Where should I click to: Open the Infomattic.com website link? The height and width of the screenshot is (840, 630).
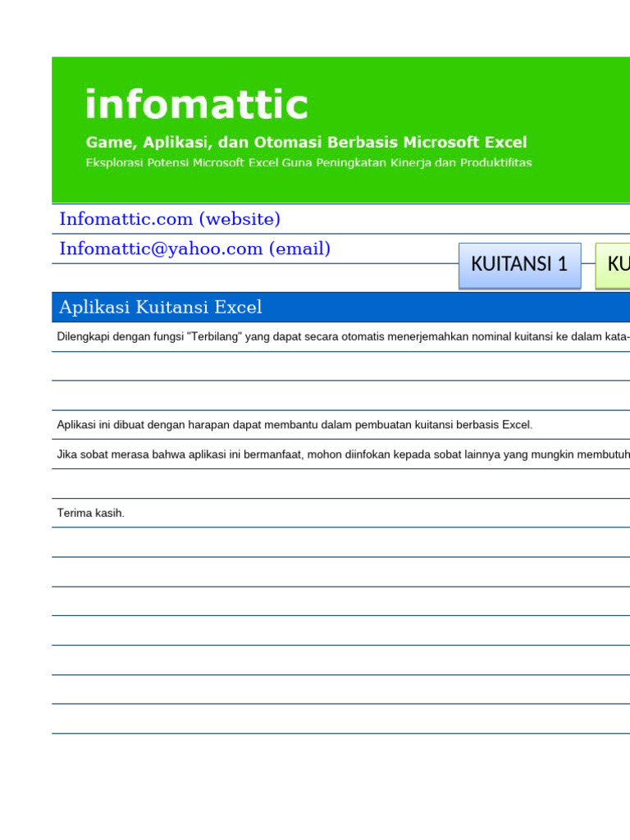pos(169,219)
